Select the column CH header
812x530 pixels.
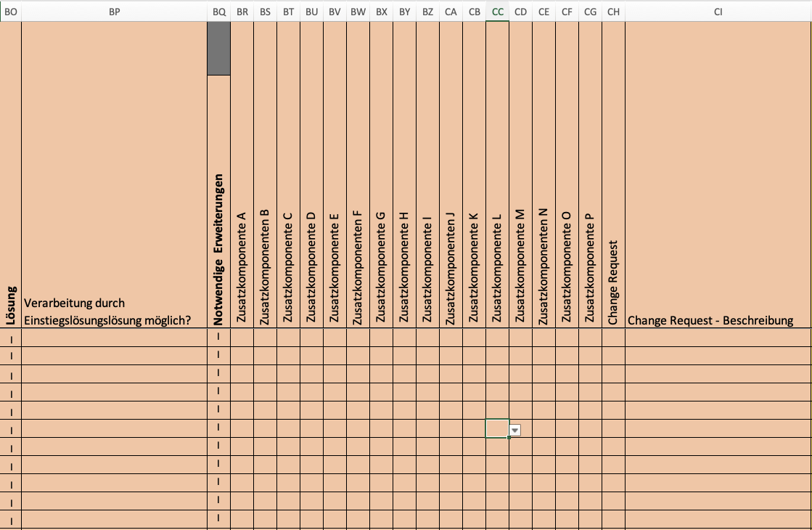[613, 12]
